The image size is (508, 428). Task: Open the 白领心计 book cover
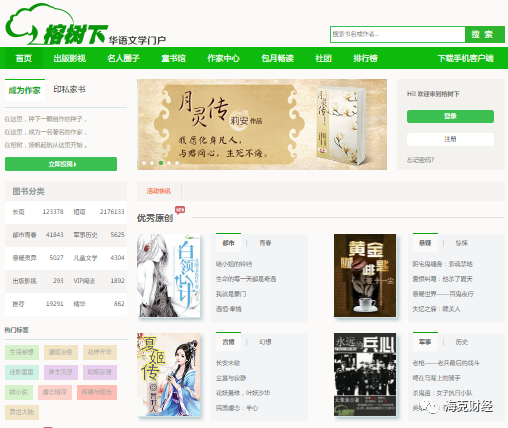click(169, 275)
